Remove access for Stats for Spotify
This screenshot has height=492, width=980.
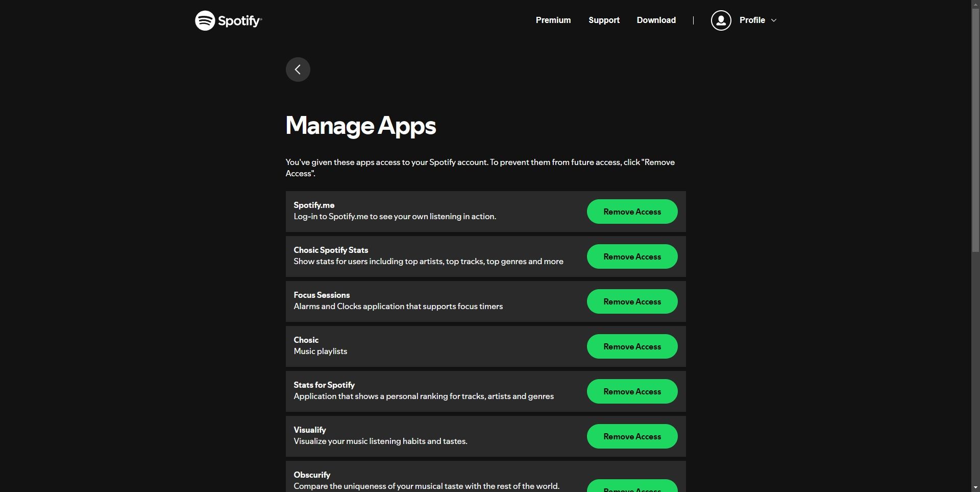(x=632, y=391)
